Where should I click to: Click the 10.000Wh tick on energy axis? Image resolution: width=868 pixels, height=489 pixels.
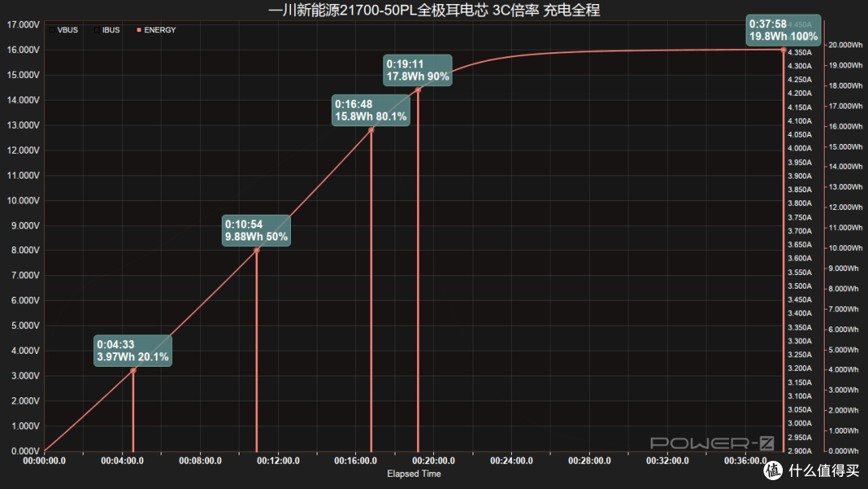tap(845, 248)
